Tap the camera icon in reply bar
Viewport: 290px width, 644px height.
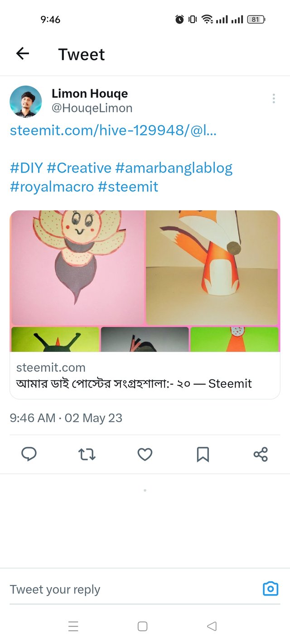point(271,589)
